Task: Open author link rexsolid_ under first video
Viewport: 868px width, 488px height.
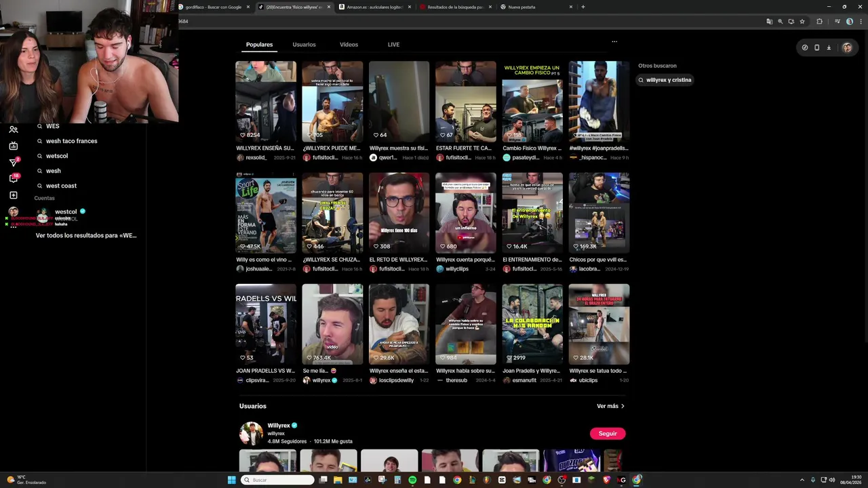Action: pyautogui.click(x=256, y=158)
